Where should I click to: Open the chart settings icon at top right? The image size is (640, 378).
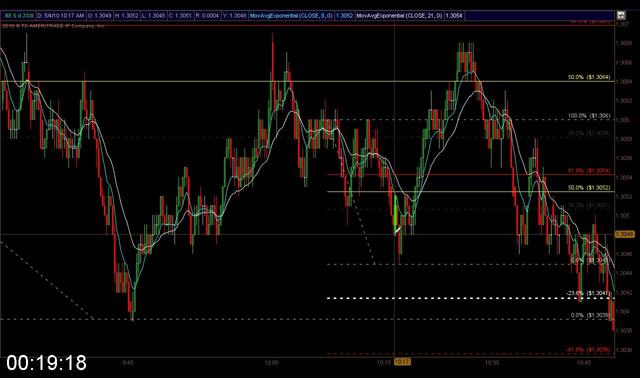click(621, 16)
